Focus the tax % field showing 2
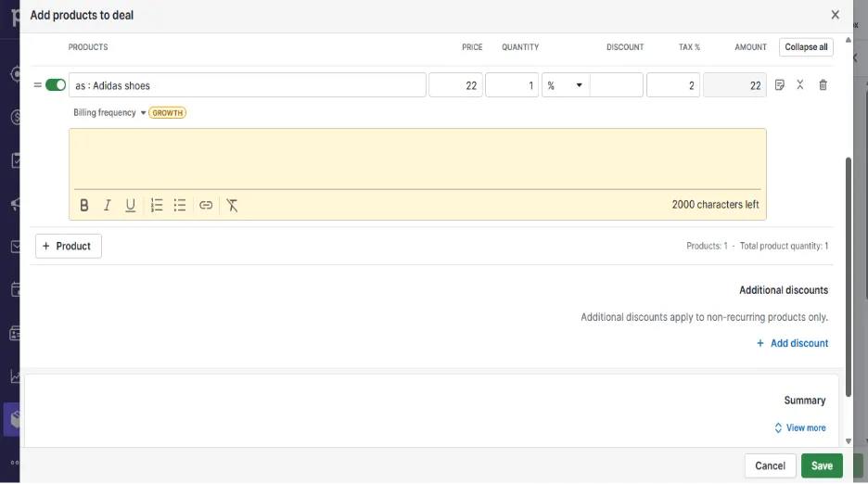 673,85
